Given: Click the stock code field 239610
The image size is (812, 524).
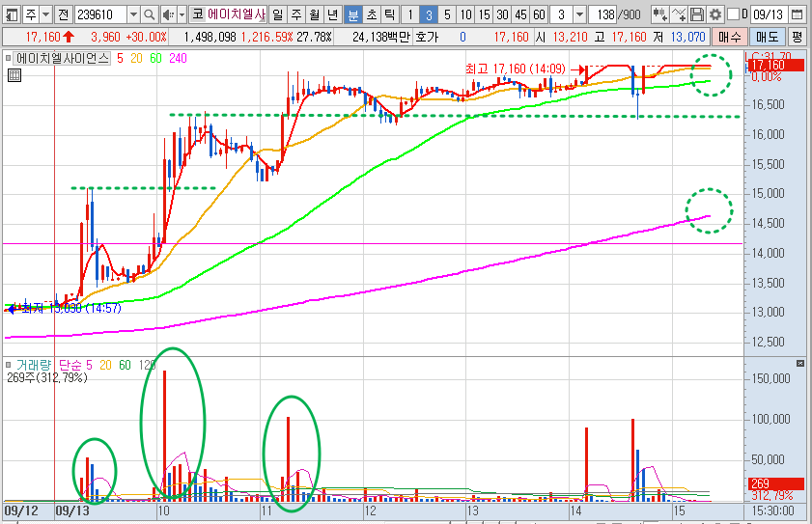Looking at the screenshot, I should [100, 14].
